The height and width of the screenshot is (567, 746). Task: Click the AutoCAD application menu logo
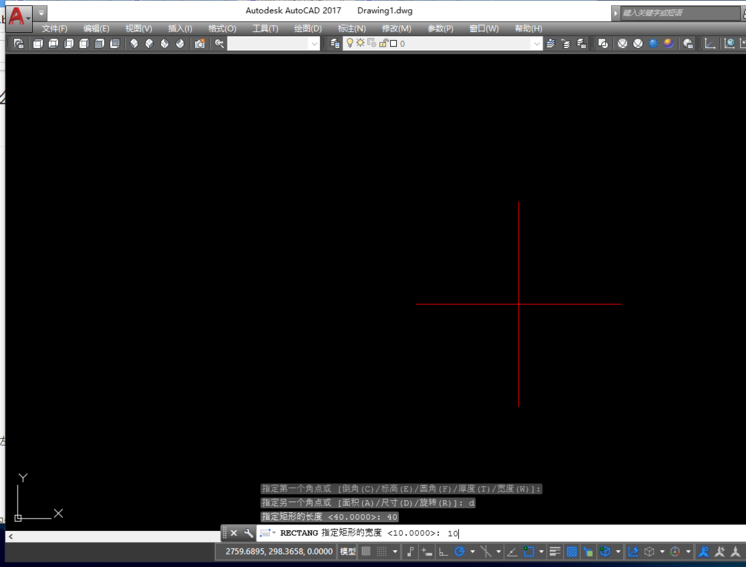pos(17,16)
